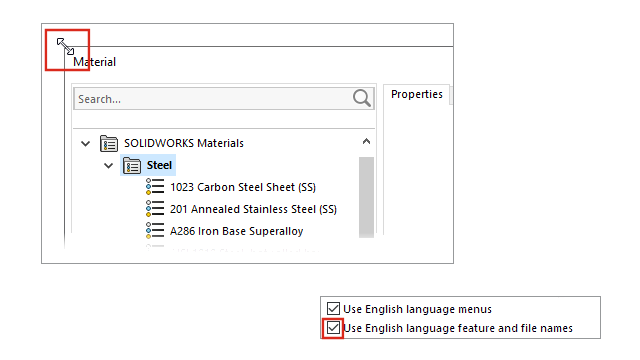Image resolution: width=640 pixels, height=360 pixels.
Task: Click the magnifier search icon
Action: tap(362, 98)
